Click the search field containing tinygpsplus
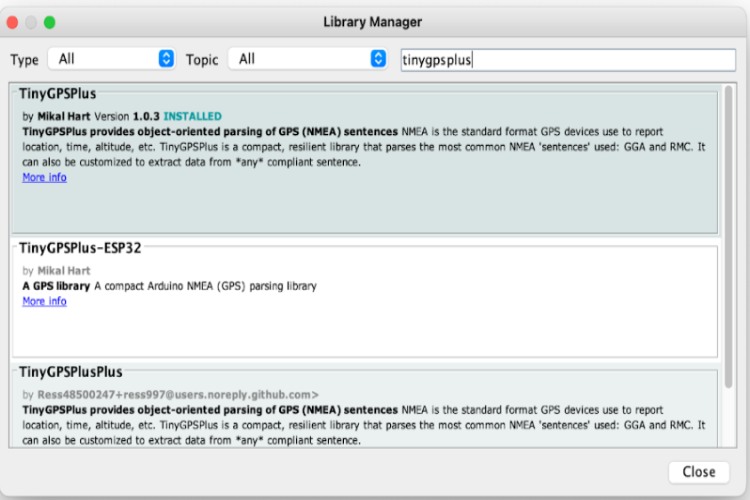The height and width of the screenshot is (500, 750). (568, 60)
